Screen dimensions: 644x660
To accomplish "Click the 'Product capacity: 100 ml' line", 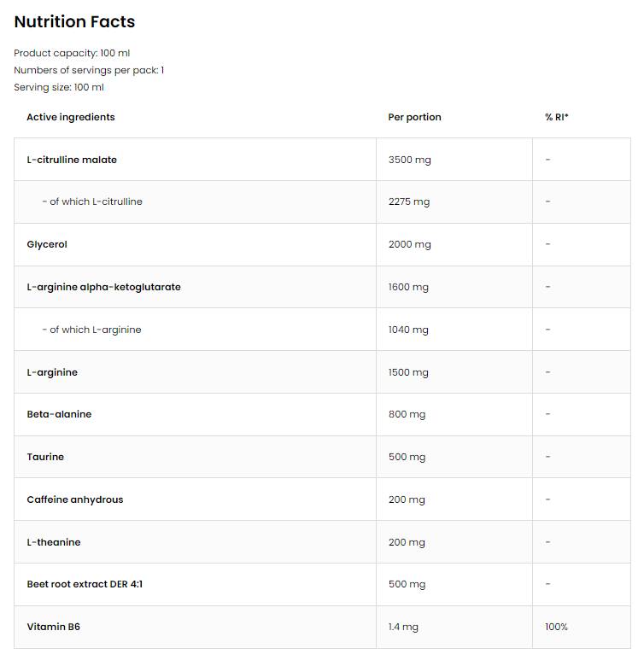I will [x=72, y=53].
